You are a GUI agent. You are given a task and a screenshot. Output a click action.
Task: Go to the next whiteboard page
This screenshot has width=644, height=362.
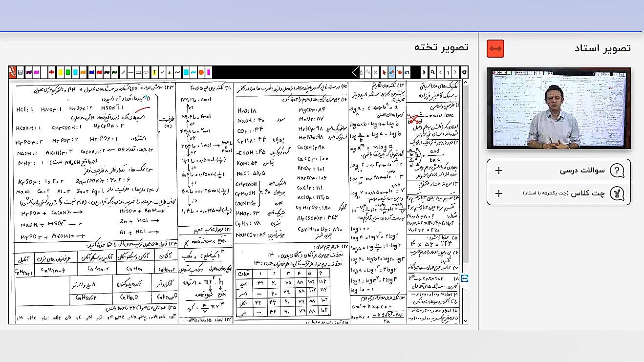455,72
